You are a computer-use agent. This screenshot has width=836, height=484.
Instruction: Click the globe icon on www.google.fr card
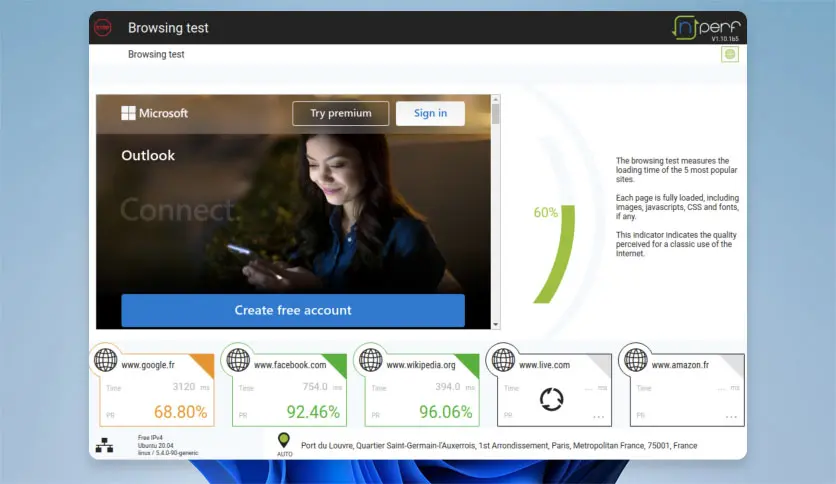[106, 360]
